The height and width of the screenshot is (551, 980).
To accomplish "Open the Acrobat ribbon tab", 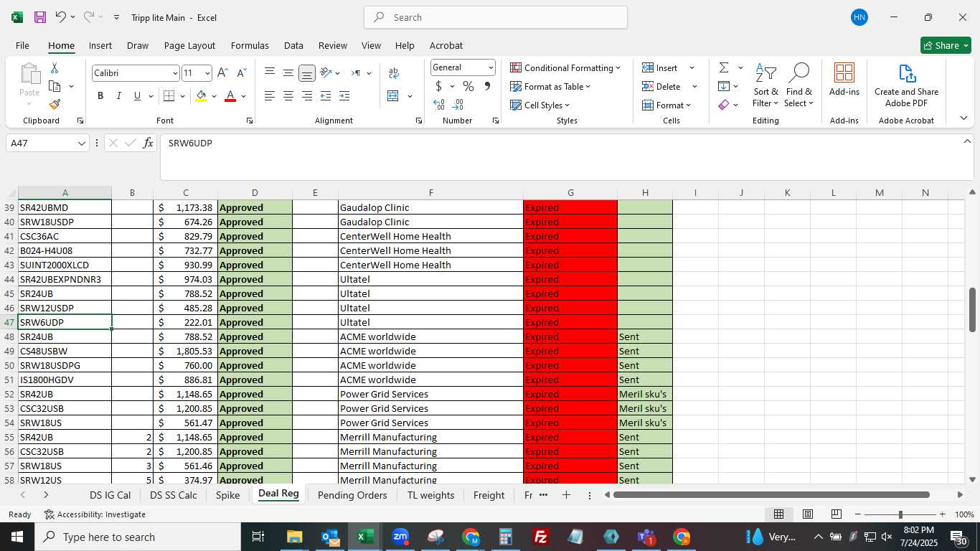I will tap(446, 45).
